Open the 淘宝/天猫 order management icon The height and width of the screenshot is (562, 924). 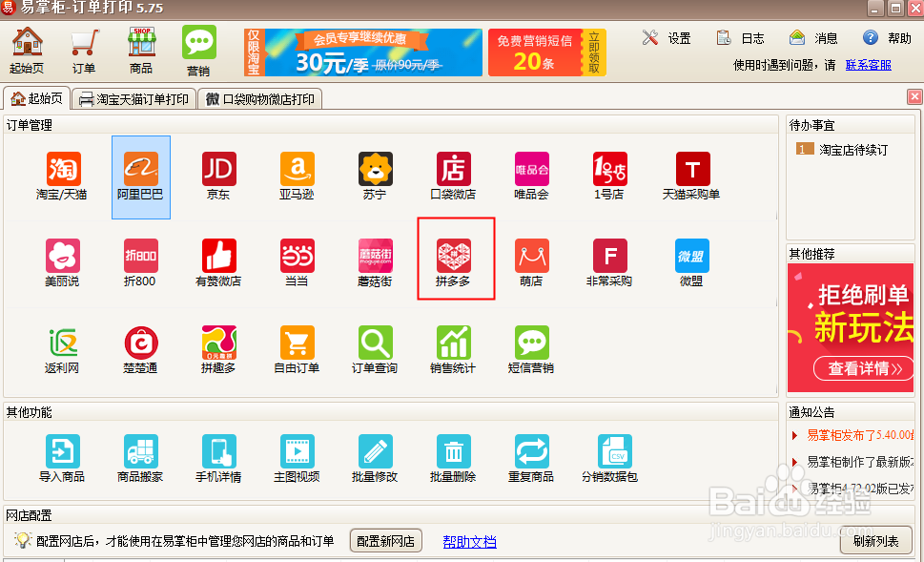coord(62,177)
